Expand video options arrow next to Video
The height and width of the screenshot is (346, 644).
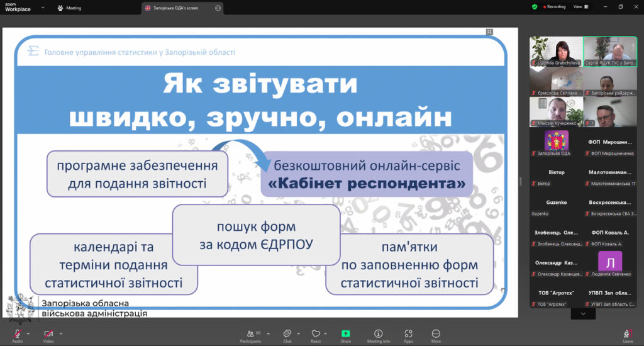coord(61,333)
